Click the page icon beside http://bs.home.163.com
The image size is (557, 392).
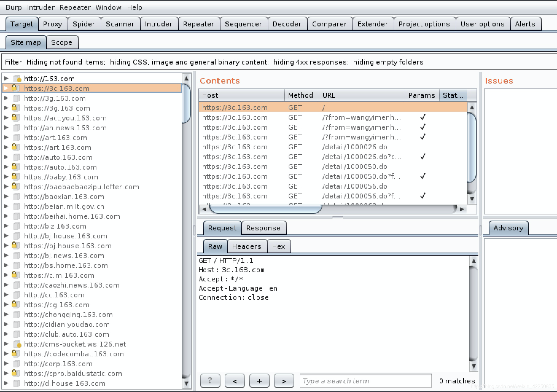[x=17, y=265]
